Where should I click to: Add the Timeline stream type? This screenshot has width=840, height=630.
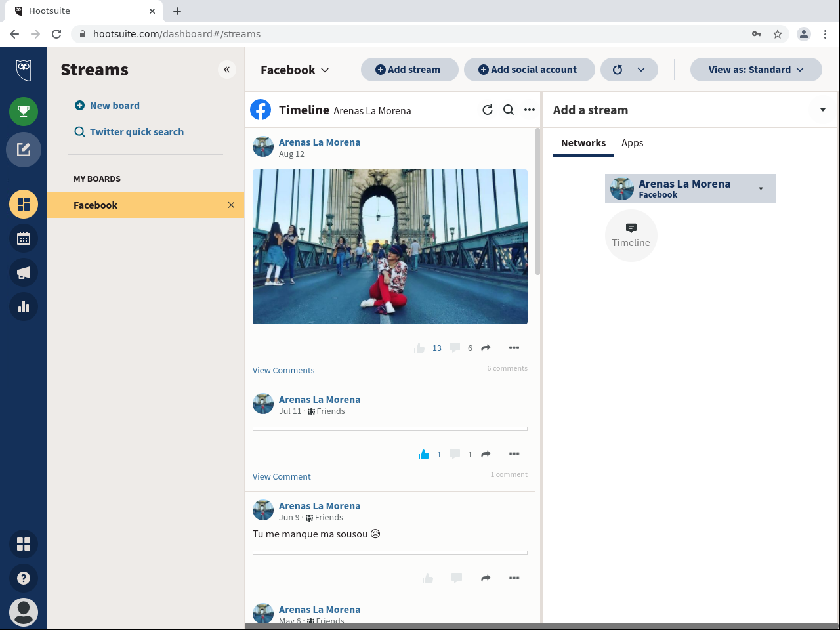tap(631, 236)
